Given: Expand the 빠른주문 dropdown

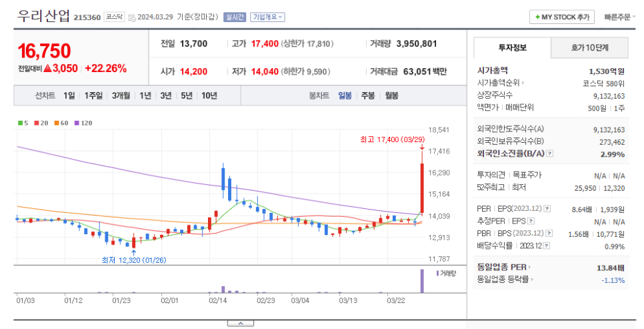Looking at the screenshot, I should click(x=619, y=17).
